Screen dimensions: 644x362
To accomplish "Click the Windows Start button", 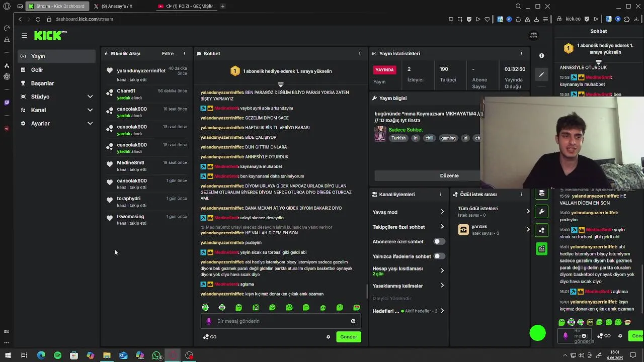I will [x=8, y=355].
